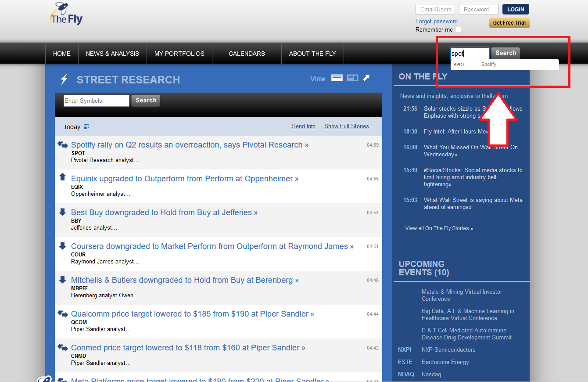This screenshot has height=382, width=588.
Task: Open HOME menu item
Action: [62, 54]
